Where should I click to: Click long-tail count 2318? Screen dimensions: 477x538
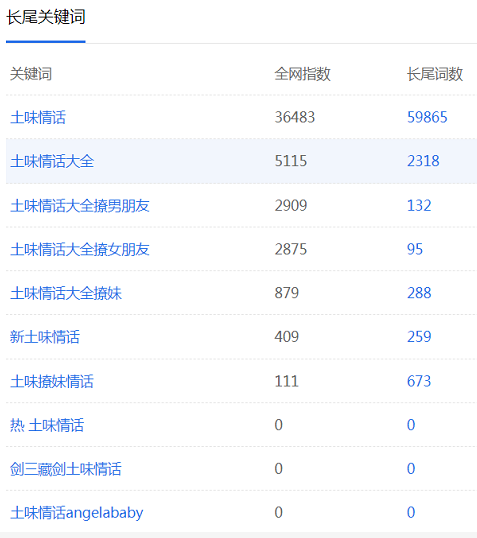423,161
